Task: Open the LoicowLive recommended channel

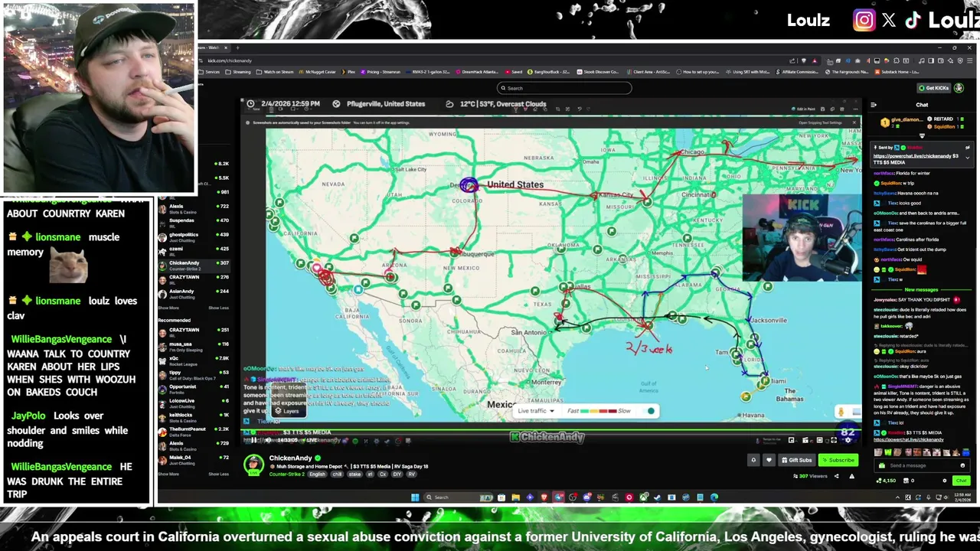Action: 193,403
